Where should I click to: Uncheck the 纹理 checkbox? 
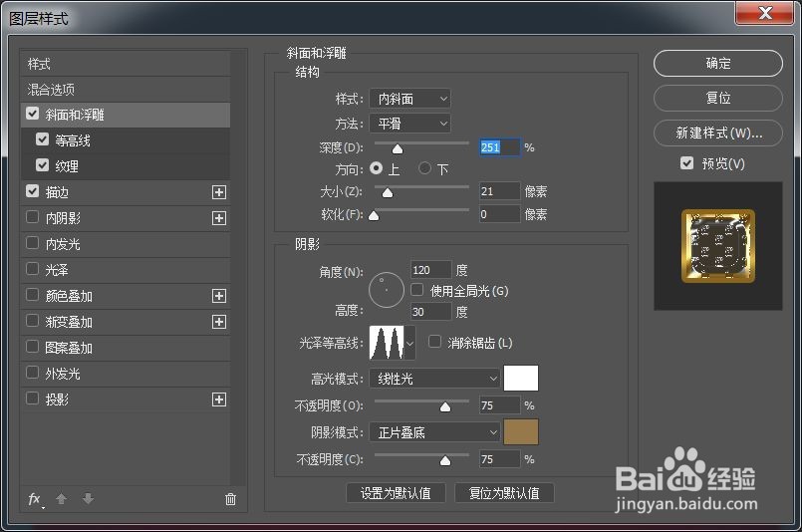(x=43, y=165)
